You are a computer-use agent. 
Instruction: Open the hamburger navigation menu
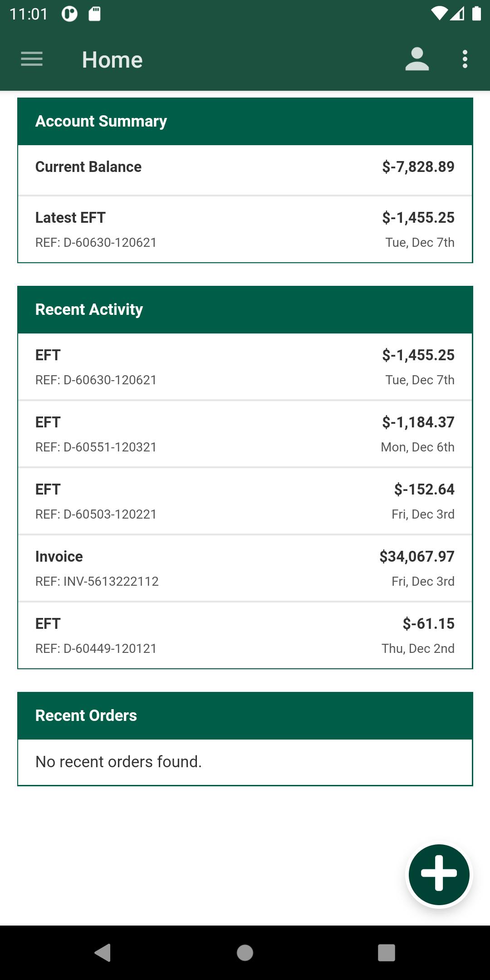(32, 59)
